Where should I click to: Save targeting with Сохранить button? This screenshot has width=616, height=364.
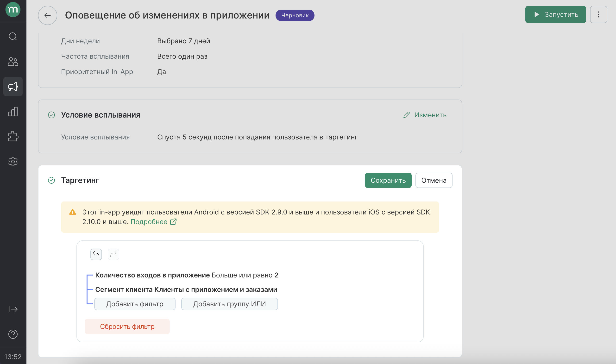coord(388,181)
